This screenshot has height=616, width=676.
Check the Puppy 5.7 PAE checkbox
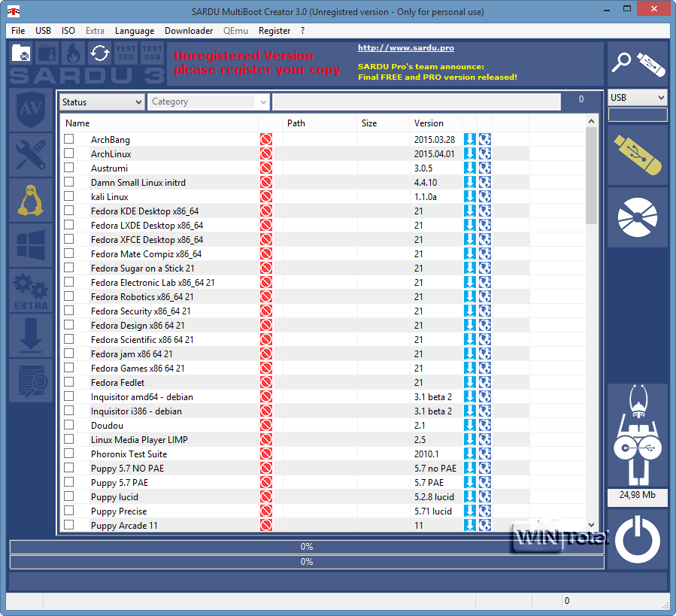tap(68, 482)
